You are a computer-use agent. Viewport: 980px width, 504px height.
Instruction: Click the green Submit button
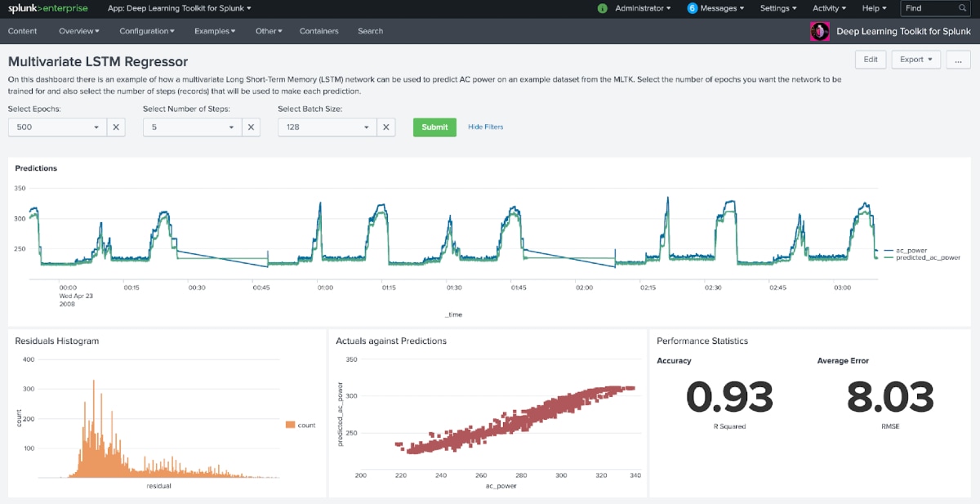434,127
